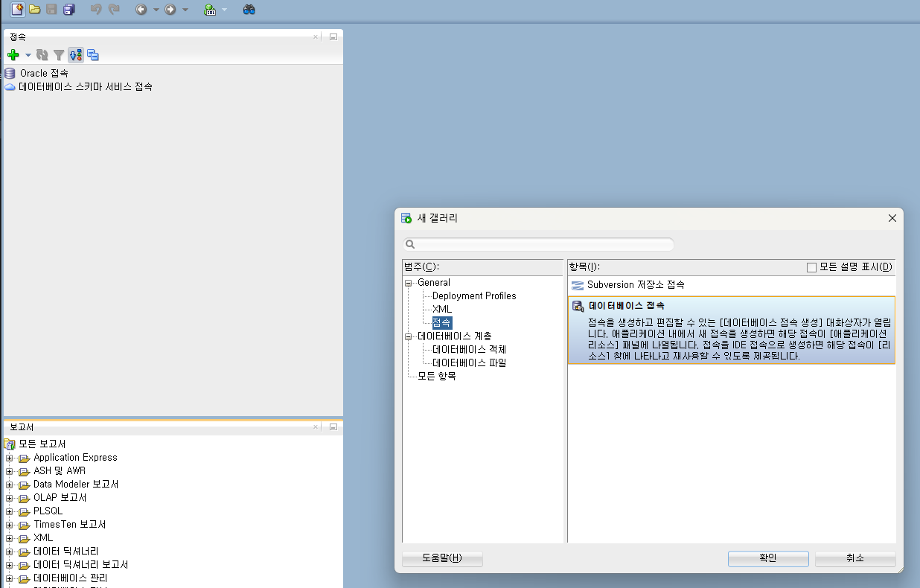920x588 pixels.
Task: Expand the TimesTen 보고서 node
Action: [x=10, y=525]
